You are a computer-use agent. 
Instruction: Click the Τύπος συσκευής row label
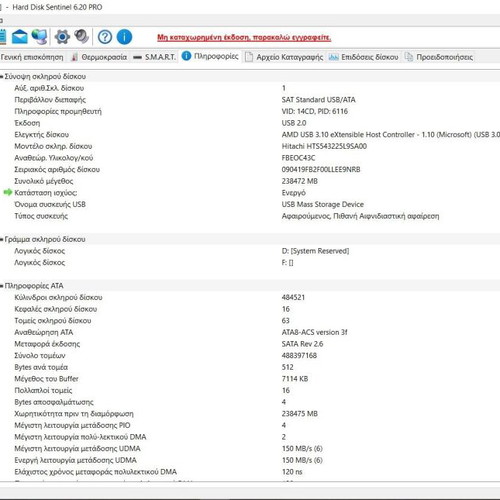coord(41,216)
